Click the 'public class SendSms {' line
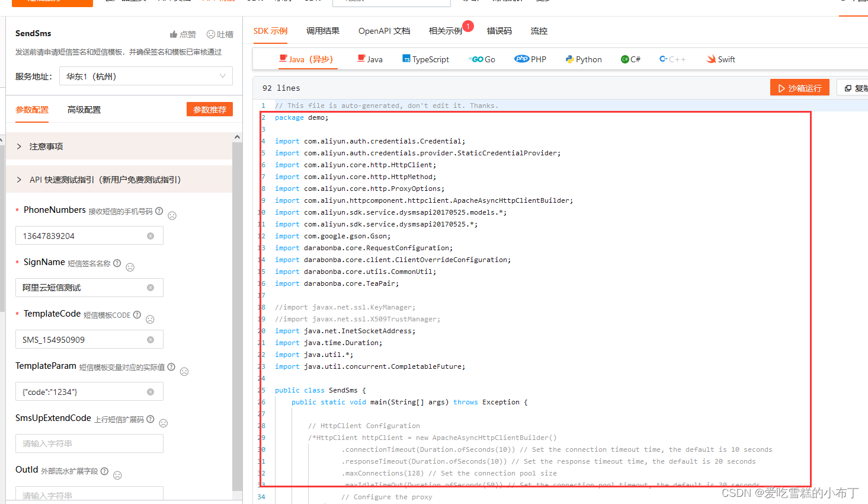The image size is (868, 504). point(321,390)
